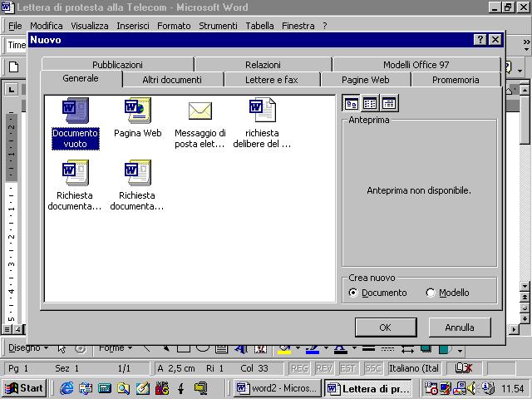Open the Fill Color dropdown arrow
532x399 pixels.
(298, 348)
